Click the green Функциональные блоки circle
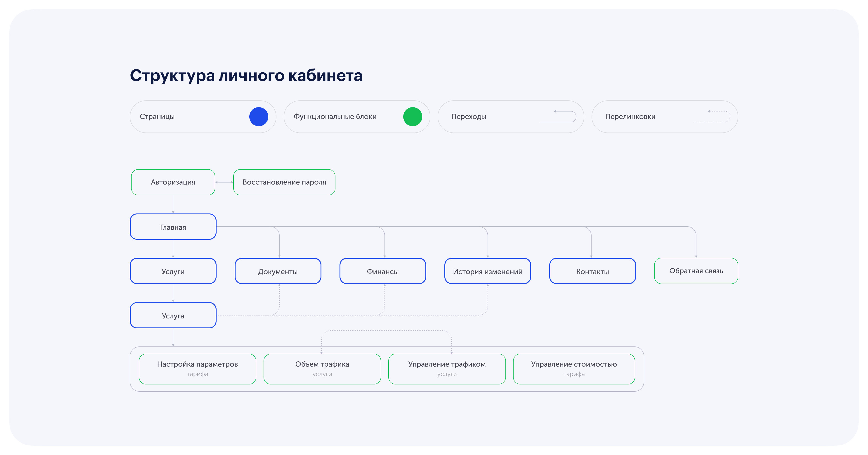Image resolution: width=868 pixels, height=455 pixels. (x=413, y=117)
